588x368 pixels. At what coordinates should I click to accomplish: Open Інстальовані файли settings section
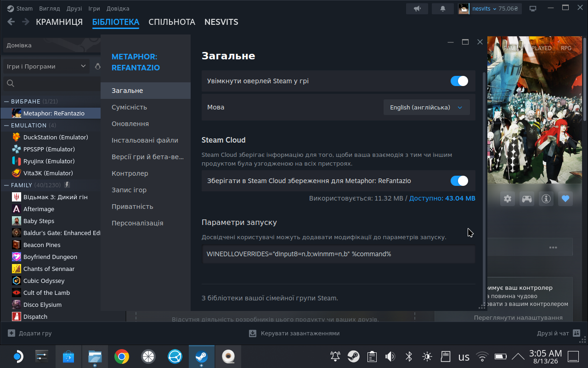[146, 140]
